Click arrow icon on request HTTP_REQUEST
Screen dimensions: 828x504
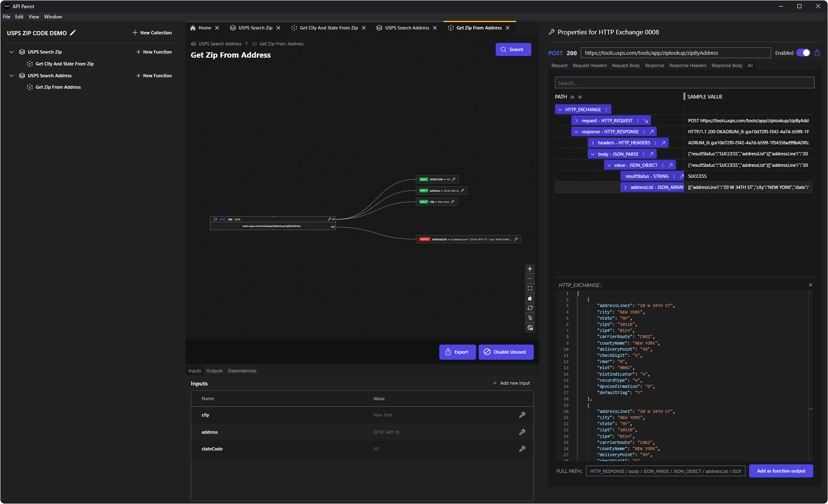[646, 121]
